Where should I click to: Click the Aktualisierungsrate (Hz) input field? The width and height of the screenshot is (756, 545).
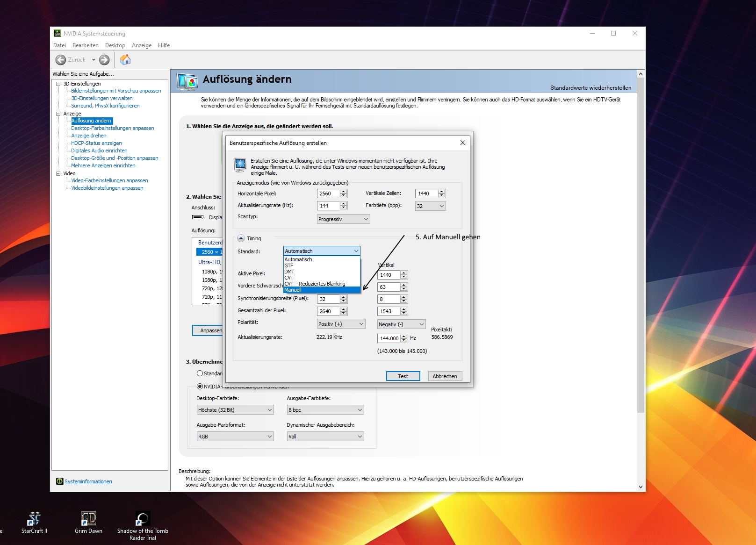coord(328,206)
